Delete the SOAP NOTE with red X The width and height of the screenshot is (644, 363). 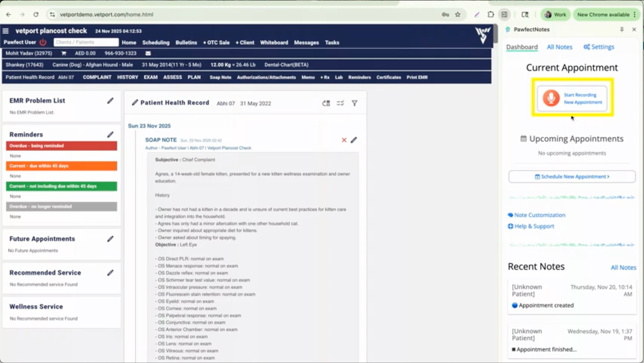[x=344, y=140]
